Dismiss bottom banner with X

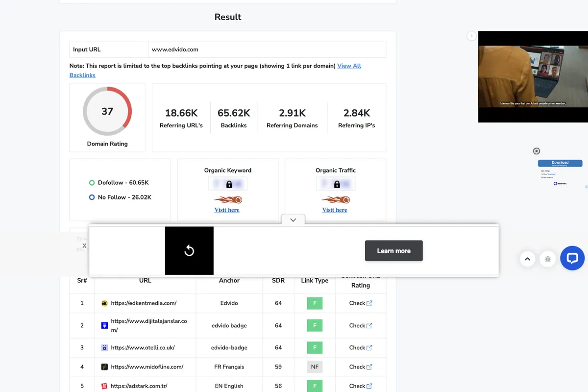tap(84, 245)
